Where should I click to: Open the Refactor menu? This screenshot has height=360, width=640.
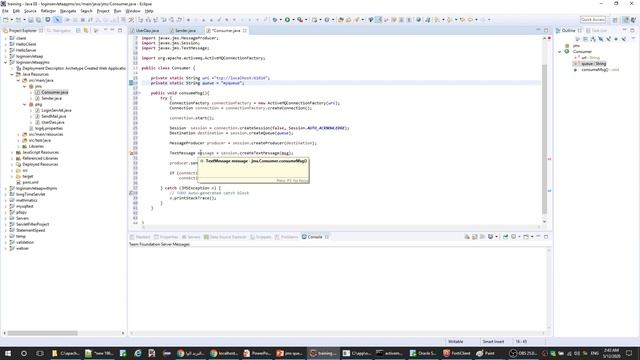[x=48, y=11]
